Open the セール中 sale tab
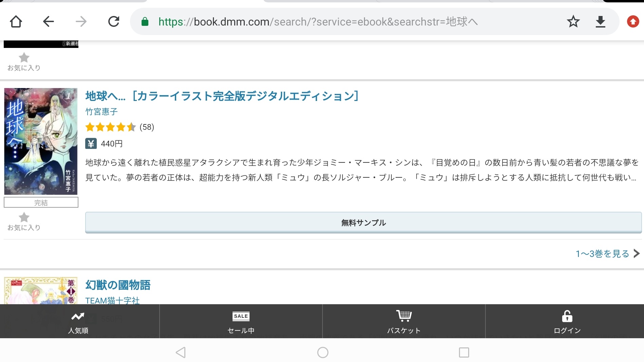Image resolution: width=644 pixels, height=362 pixels. point(241,321)
